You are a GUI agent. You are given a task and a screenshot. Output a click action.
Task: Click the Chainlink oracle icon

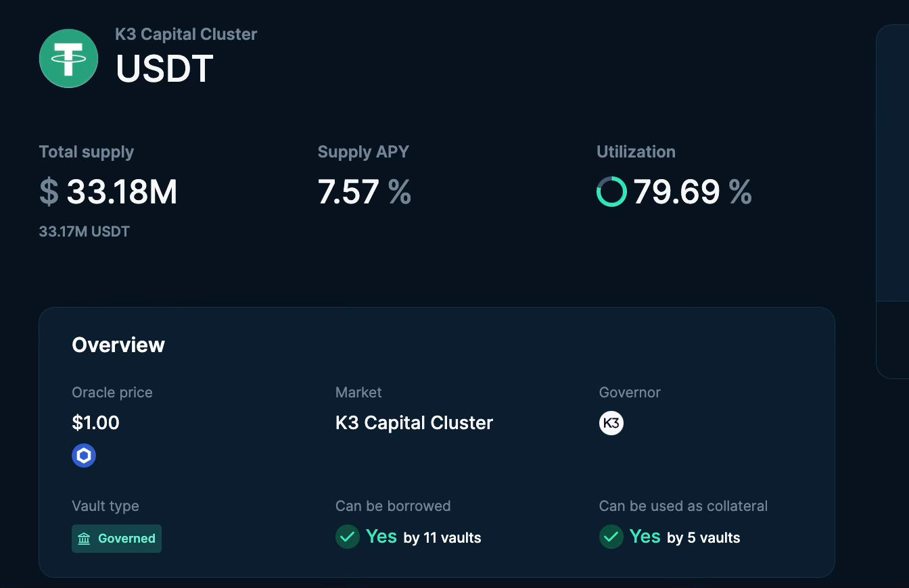84,456
